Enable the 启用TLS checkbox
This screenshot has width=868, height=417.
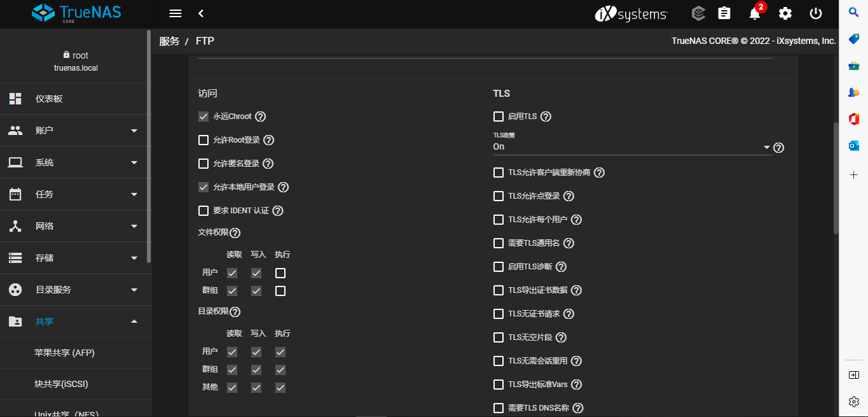(x=499, y=117)
